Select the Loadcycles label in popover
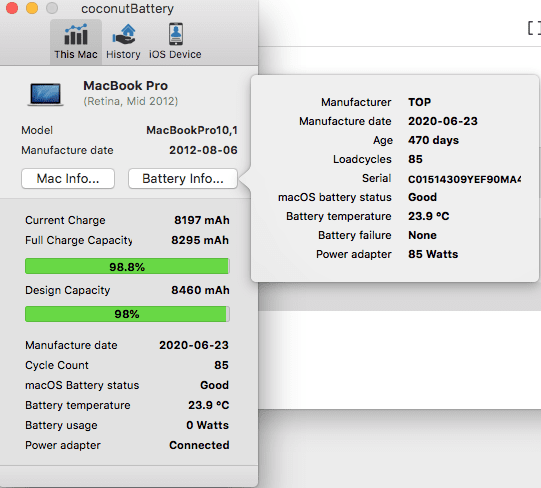541x488 pixels. (362, 159)
